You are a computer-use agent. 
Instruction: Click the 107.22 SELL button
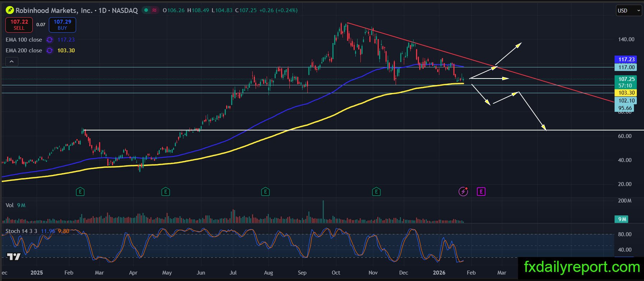coord(19,25)
